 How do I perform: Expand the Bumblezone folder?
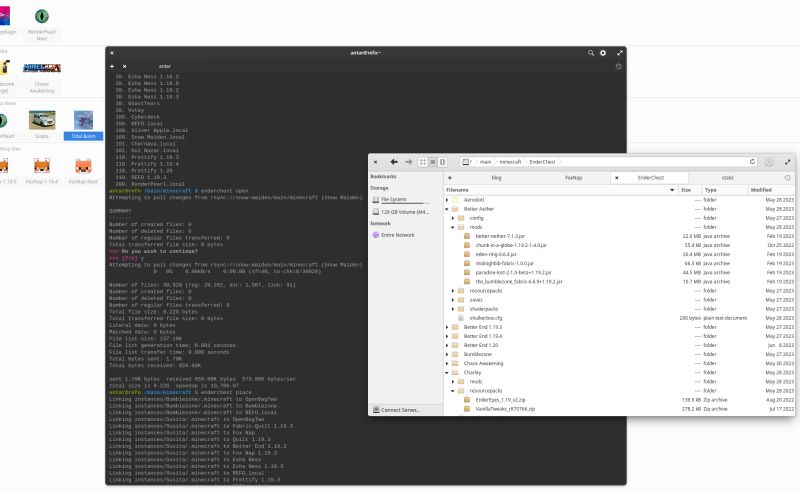point(447,354)
